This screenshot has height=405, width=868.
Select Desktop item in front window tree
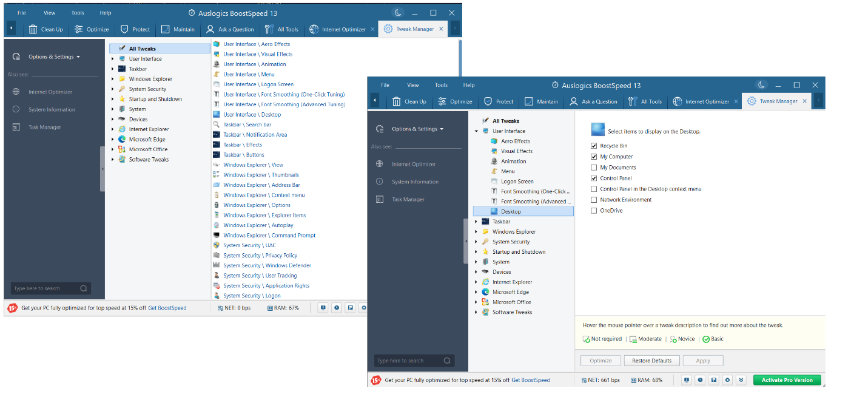(x=523, y=211)
